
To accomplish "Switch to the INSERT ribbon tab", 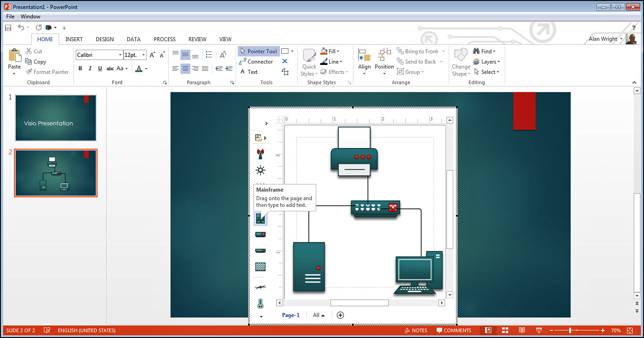I will (74, 39).
